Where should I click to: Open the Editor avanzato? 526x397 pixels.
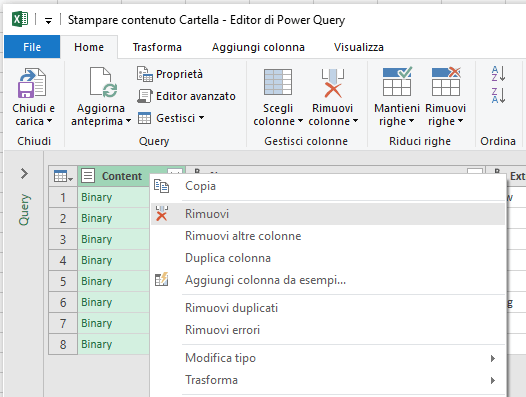pyautogui.click(x=186, y=96)
